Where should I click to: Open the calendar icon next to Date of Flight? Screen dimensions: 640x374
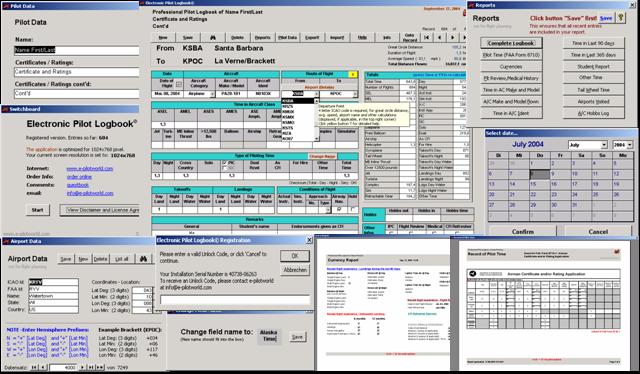point(178,85)
